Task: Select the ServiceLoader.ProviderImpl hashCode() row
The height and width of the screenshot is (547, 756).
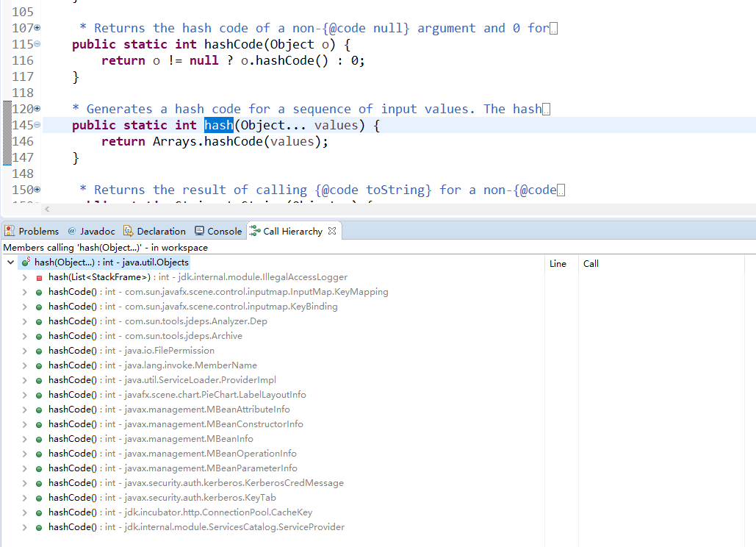Action: point(156,380)
